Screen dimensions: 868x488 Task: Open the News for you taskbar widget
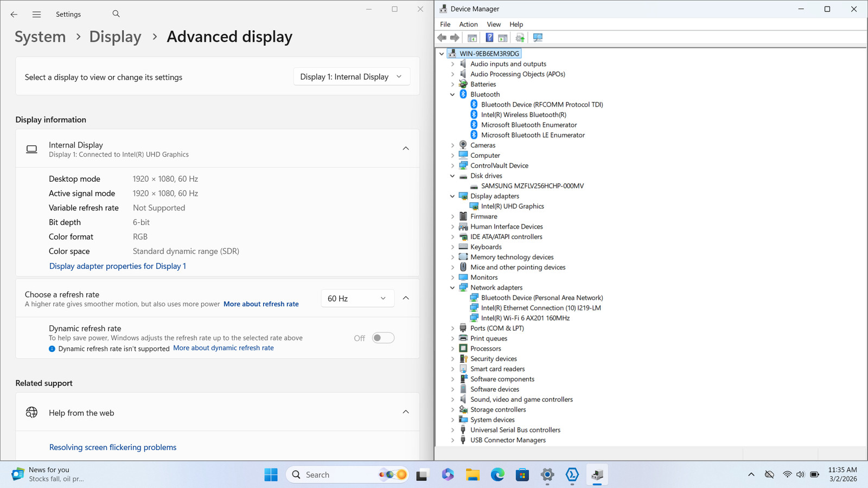tap(49, 474)
